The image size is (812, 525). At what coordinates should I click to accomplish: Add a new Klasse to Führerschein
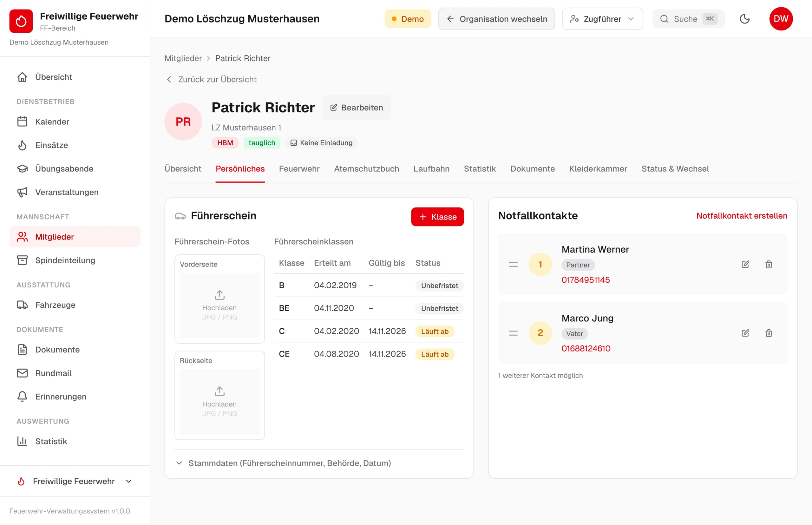pos(437,217)
